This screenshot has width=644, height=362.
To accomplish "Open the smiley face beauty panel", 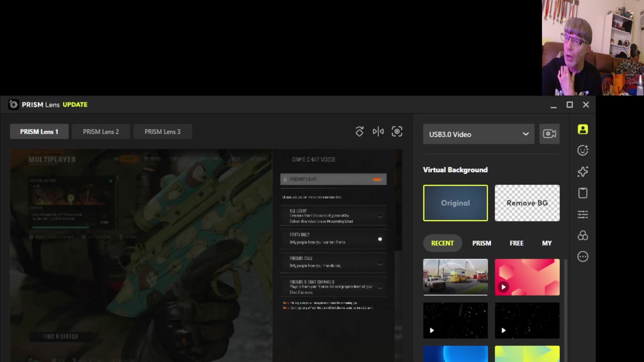I will (x=583, y=150).
